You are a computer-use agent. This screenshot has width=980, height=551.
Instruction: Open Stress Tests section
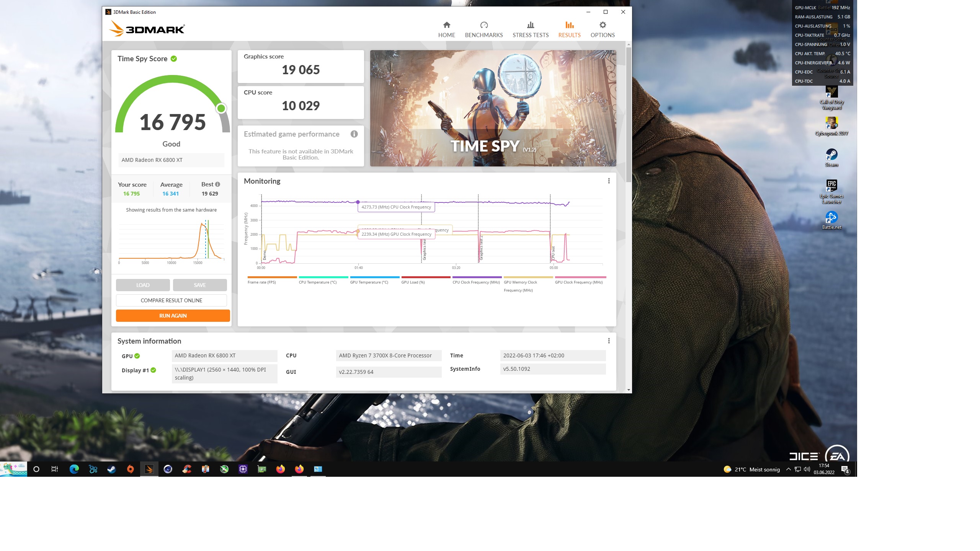click(x=530, y=30)
